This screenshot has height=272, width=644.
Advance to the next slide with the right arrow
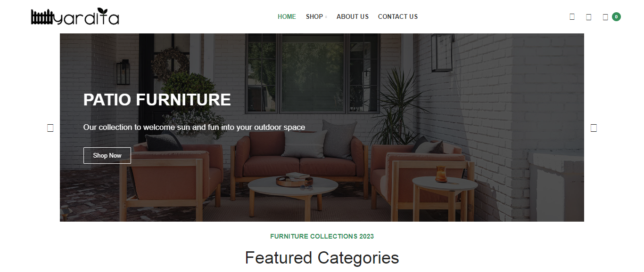(x=594, y=128)
